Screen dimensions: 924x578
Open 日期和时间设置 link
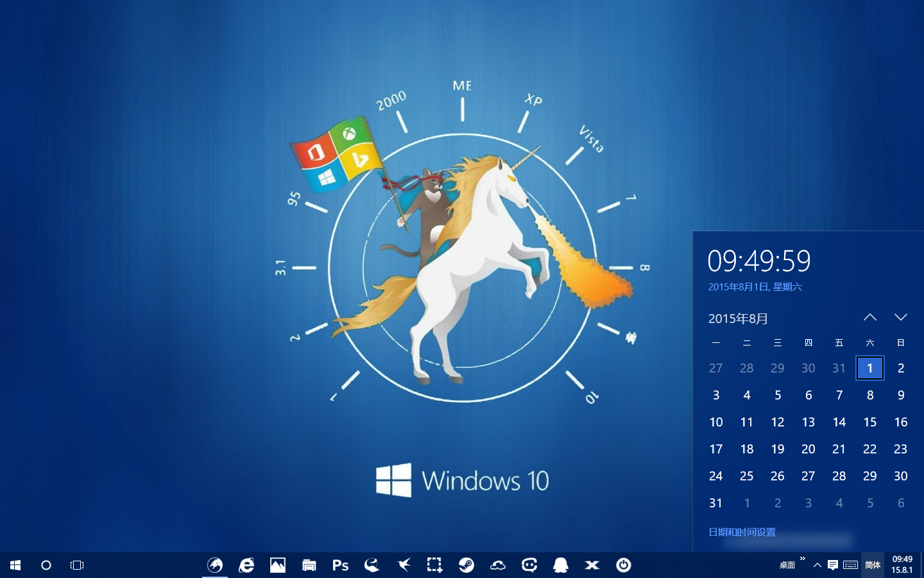click(742, 532)
